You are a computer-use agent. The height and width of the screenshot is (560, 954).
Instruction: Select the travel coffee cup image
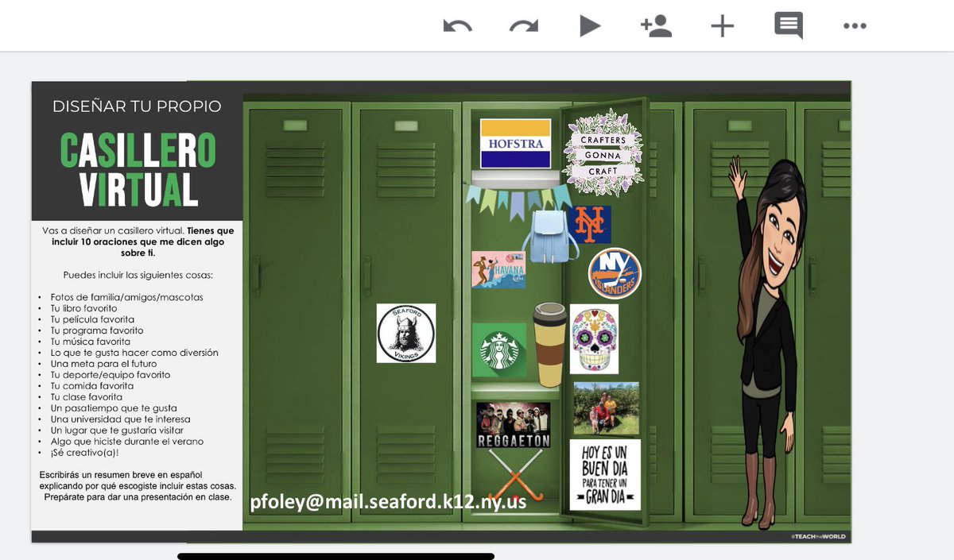tap(549, 344)
